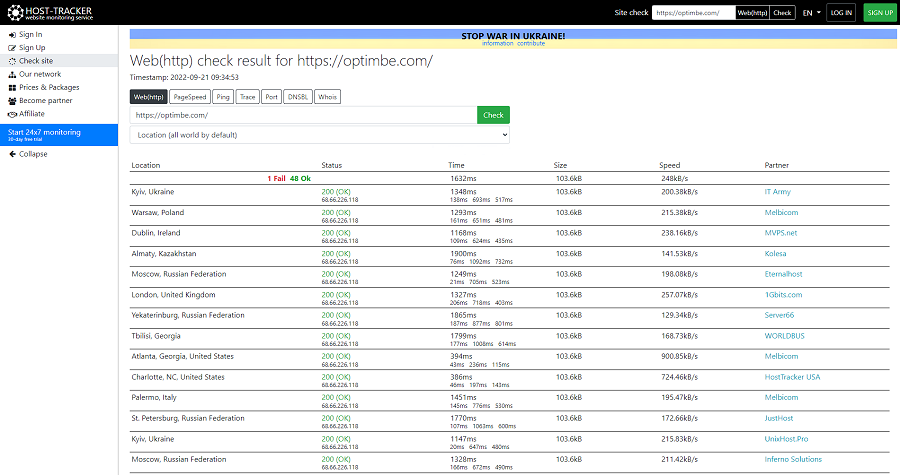This screenshot has width=900, height=475.
Task: Click the Affiliate handshake icon
Action: point(12,114)
